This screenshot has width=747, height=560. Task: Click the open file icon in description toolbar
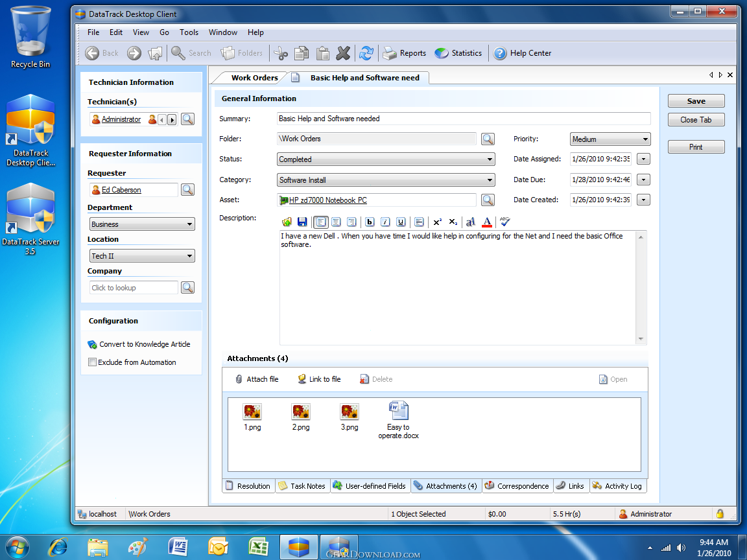(x=287, y=222)
